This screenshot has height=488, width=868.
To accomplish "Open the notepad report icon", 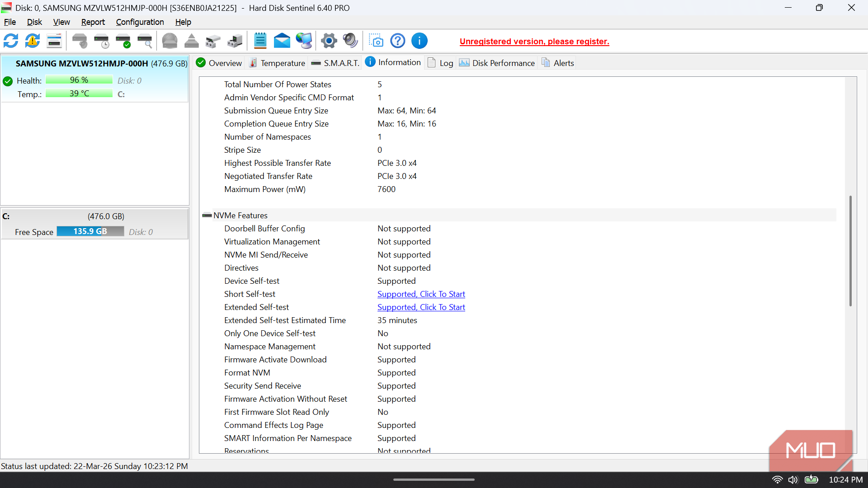I will 260,41.
